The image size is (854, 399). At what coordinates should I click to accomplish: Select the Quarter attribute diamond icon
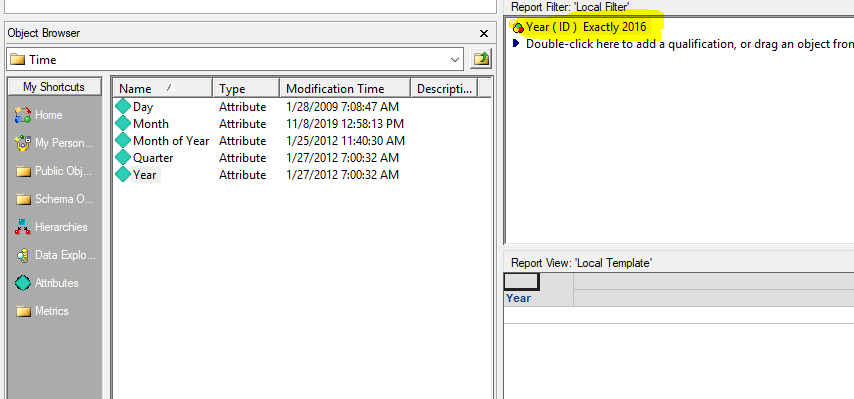[x=124, y=158]
